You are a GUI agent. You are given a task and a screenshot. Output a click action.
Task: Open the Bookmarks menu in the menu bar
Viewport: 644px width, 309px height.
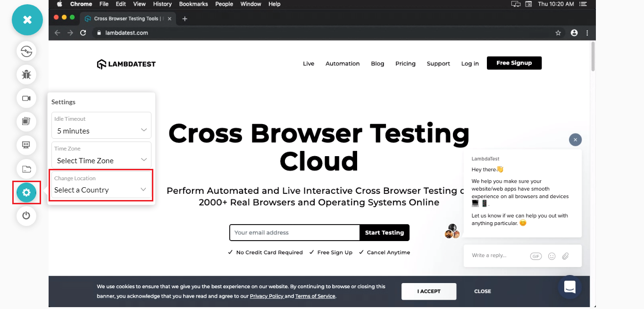[x=193, y=4]
